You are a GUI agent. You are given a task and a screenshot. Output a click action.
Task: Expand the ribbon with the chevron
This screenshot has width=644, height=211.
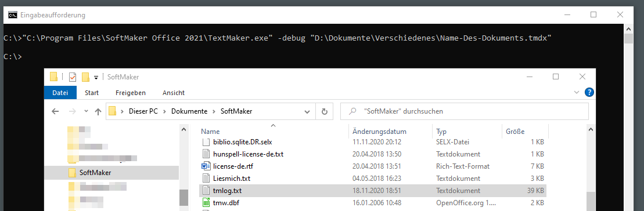[x=576, y=93]
